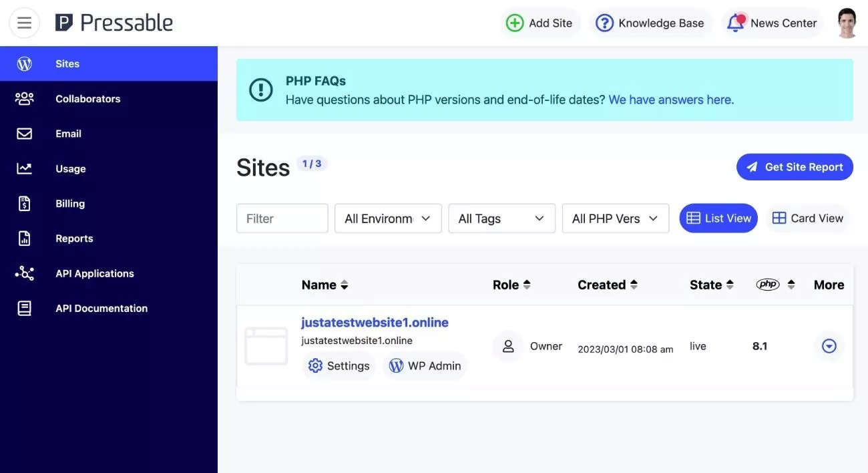The image size is (868, 473).
Task: Open Collaborators in the sidebar
Action: click(87, 99)
